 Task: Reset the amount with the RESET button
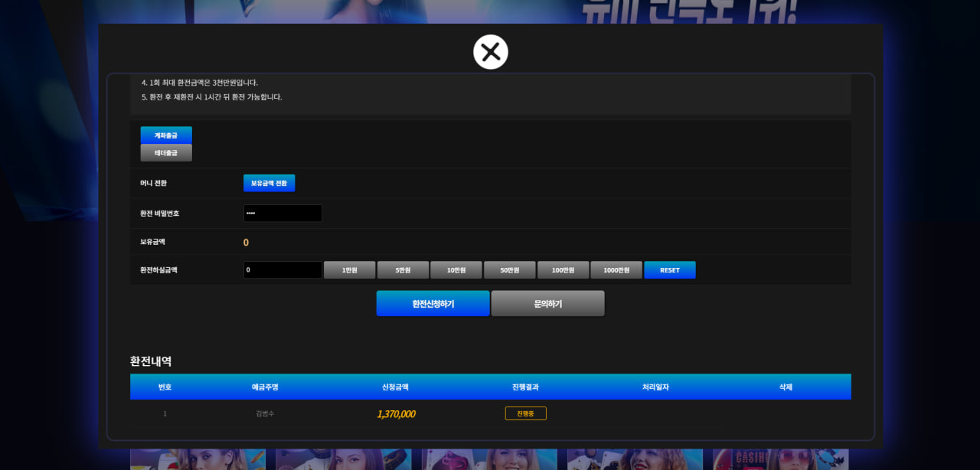click(x=670, y=270)
